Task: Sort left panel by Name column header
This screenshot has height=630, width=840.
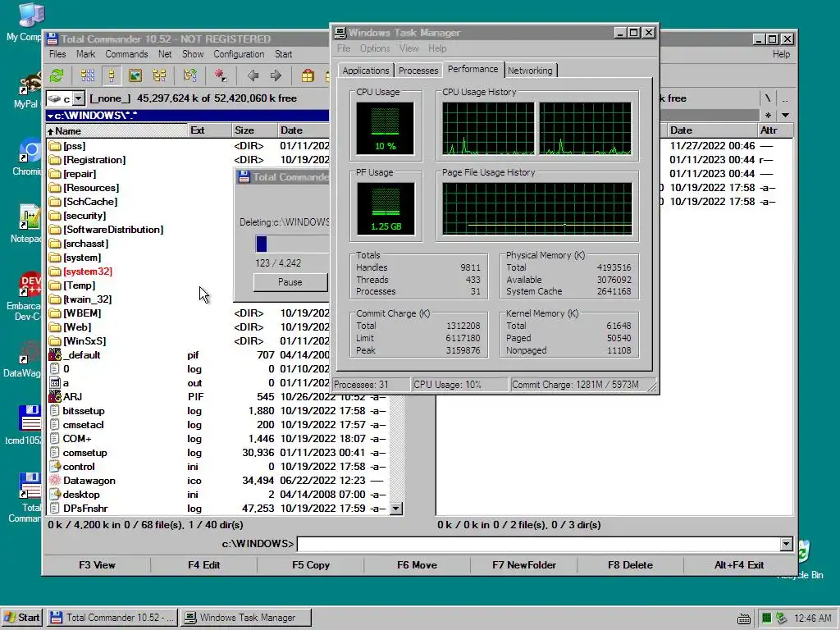Action: tap(116, 130)
